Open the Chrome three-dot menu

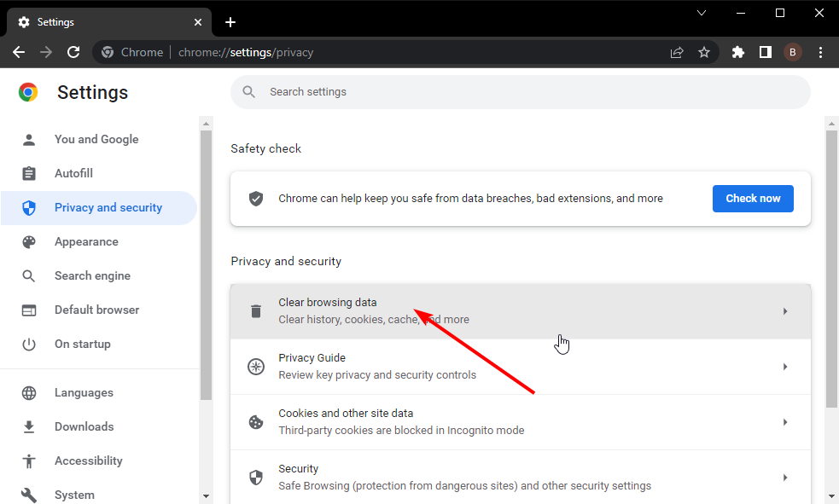coord(820,52)
